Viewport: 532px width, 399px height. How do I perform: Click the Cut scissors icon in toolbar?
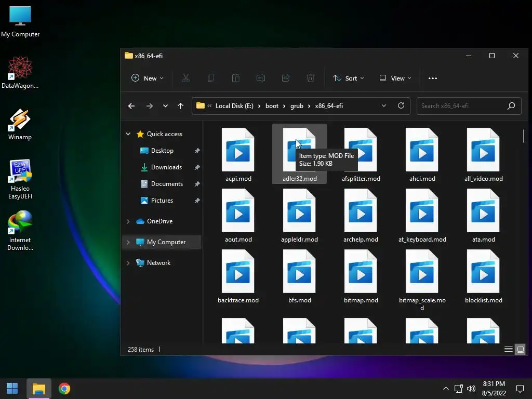(x=185, y=78)
